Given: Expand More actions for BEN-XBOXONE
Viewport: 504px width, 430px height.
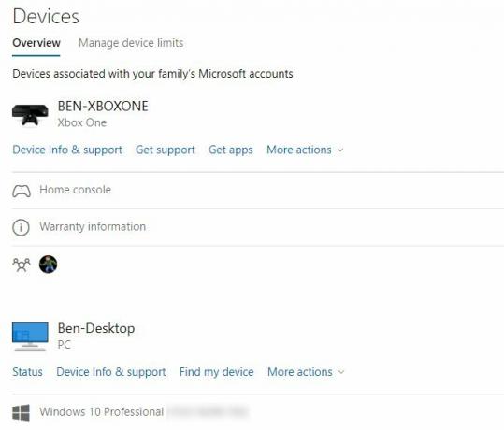Looking at the screenshot, I should pyautogui.click(x=305, y=150).
